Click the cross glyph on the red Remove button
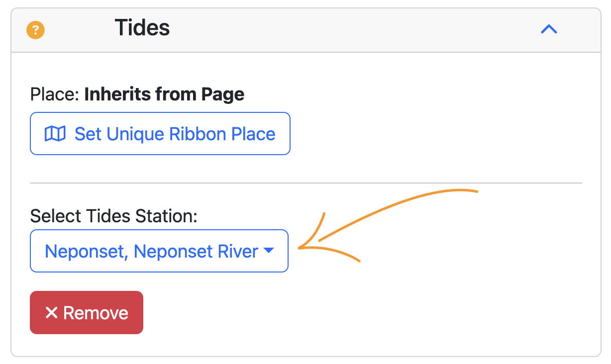Image resolution: width=611 pixels, height=364 pixels. 51,312
